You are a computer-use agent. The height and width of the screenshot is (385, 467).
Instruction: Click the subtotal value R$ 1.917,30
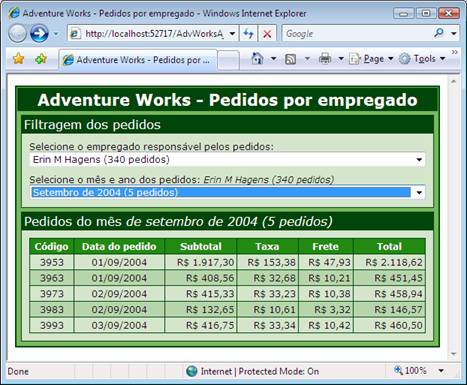pos(205,262)
